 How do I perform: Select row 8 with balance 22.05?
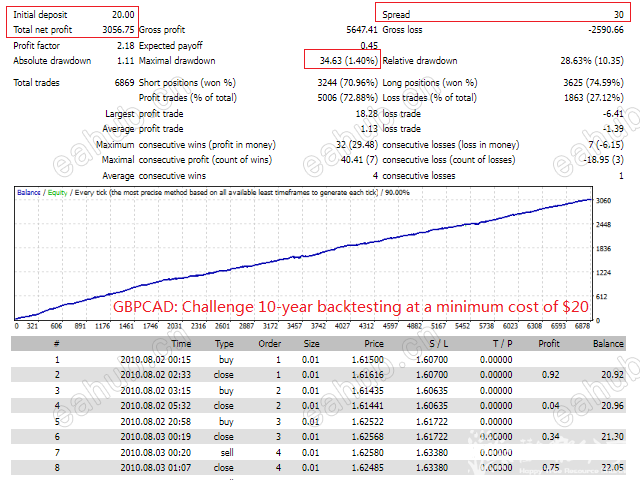coord(318,467)
